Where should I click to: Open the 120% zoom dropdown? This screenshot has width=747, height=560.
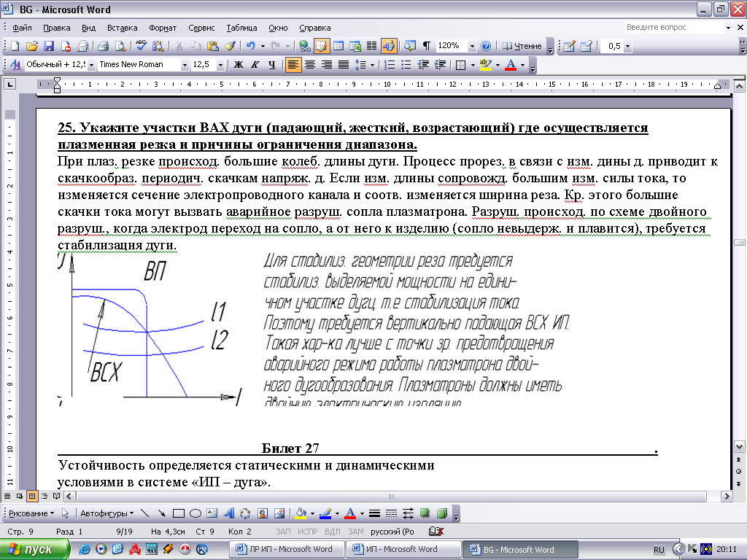pyautogui.click(x=472, y=46)
